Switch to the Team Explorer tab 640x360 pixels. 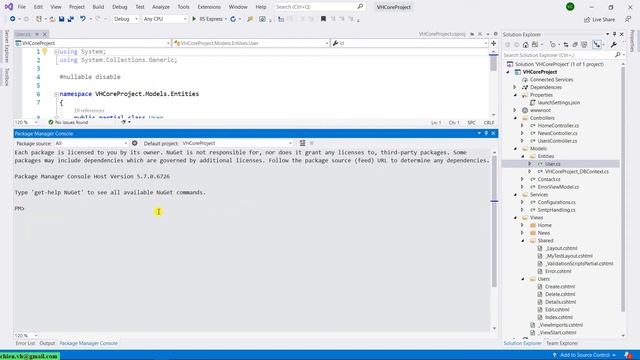562,343
